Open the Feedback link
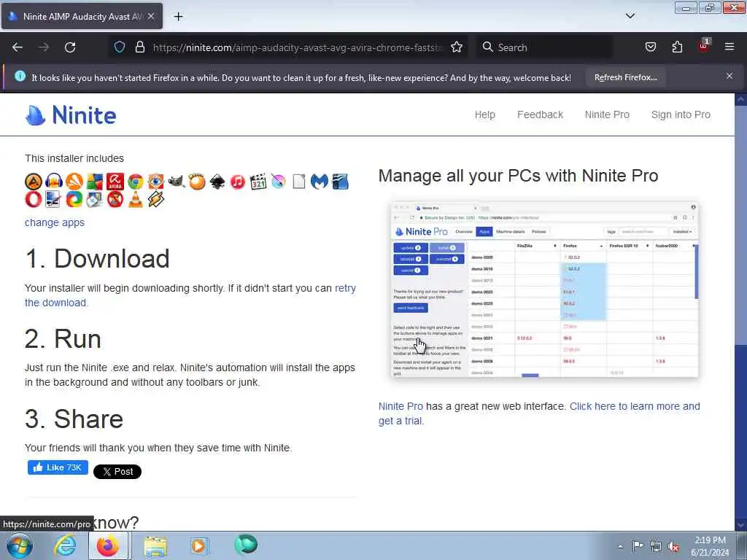Screen dimensions: 747x560 (x=541, y=114)
